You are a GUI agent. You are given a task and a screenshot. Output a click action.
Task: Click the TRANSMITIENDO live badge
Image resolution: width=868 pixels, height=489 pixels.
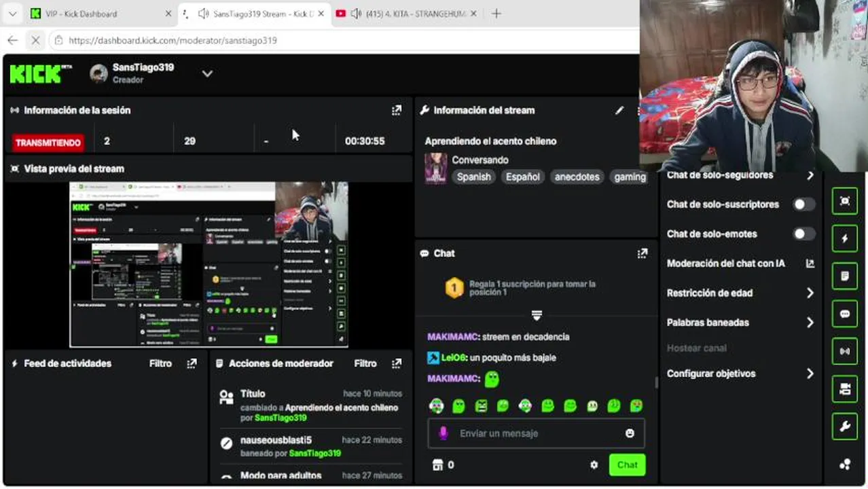click(x=48, y=143)
